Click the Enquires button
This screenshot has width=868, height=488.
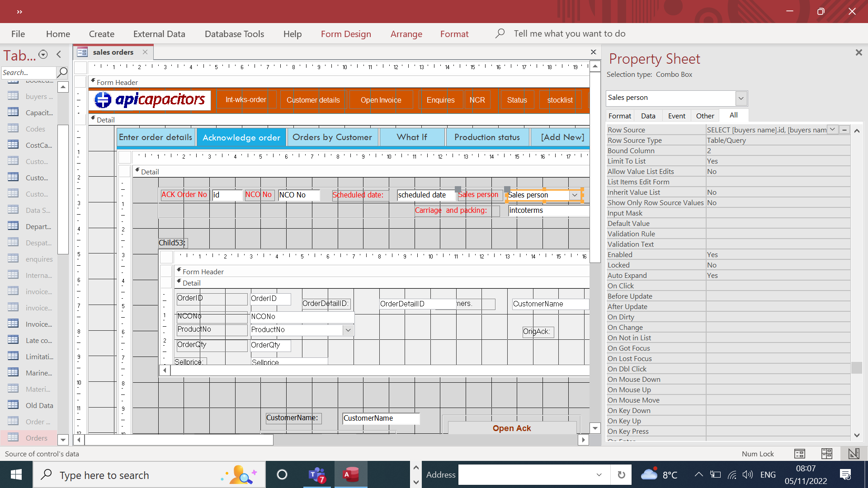pos(441,100)
